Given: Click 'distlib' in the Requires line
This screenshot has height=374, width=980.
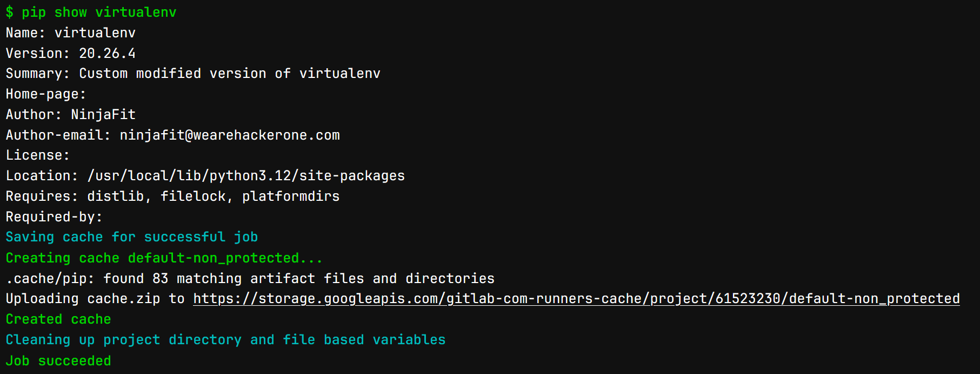Looking at the screenshot, I should 115,196.
